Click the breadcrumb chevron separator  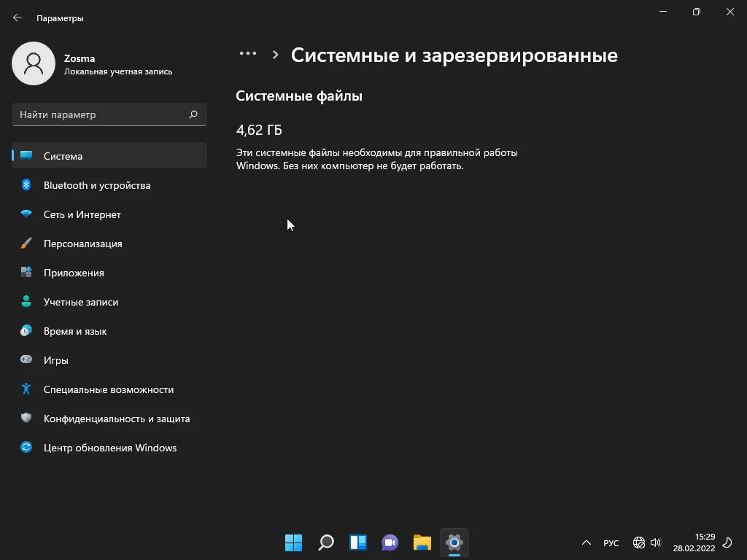(275, 55)
